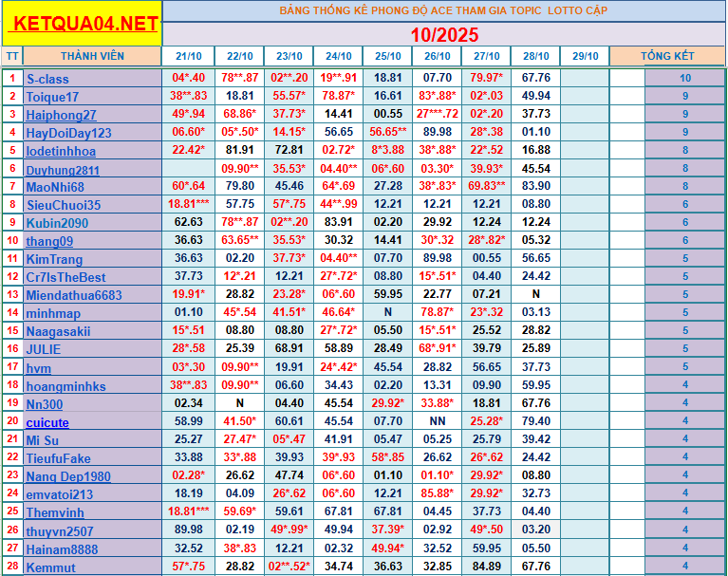
Task: Click the 10/2025 month title cell
Action: pyautogui.click(x=445, y=34)
